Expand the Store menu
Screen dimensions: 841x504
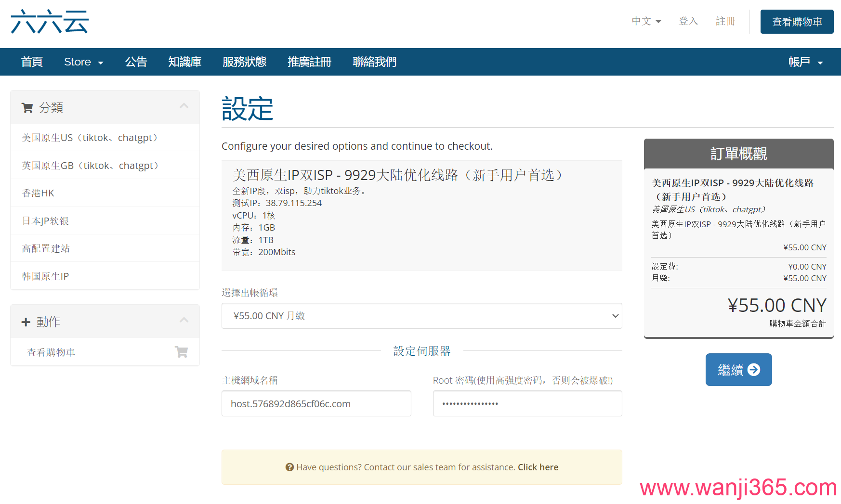click(83, 62)
